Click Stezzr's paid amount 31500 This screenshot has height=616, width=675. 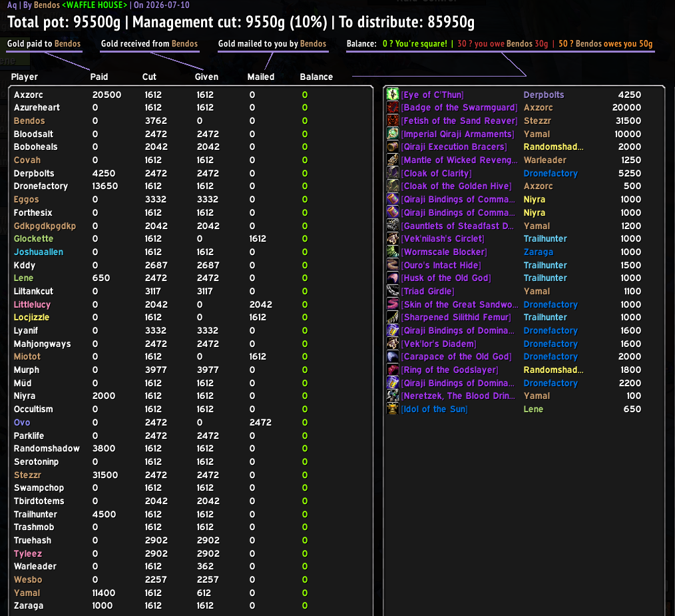pyautogui.click(x=105, y=475)
